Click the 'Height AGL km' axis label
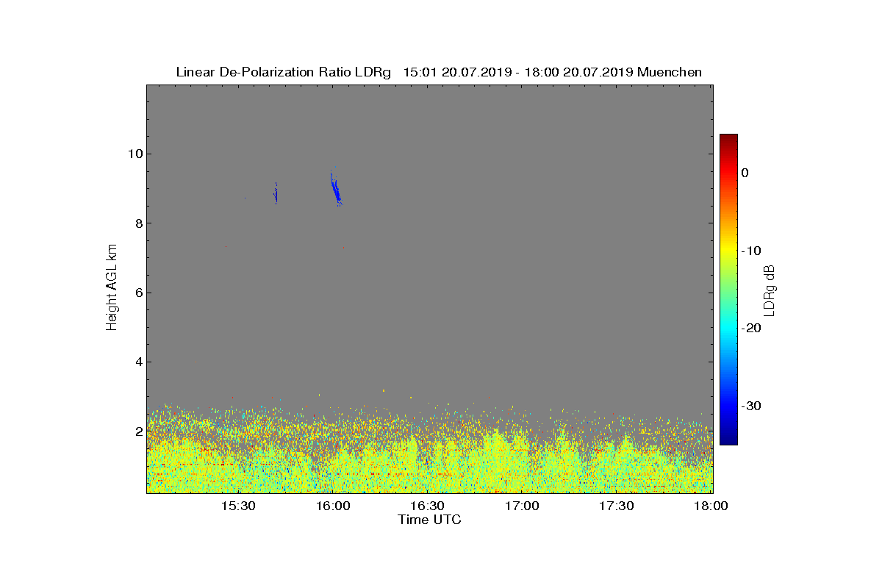Viewport: 882px width, 588px height. (x=112, y=288)
